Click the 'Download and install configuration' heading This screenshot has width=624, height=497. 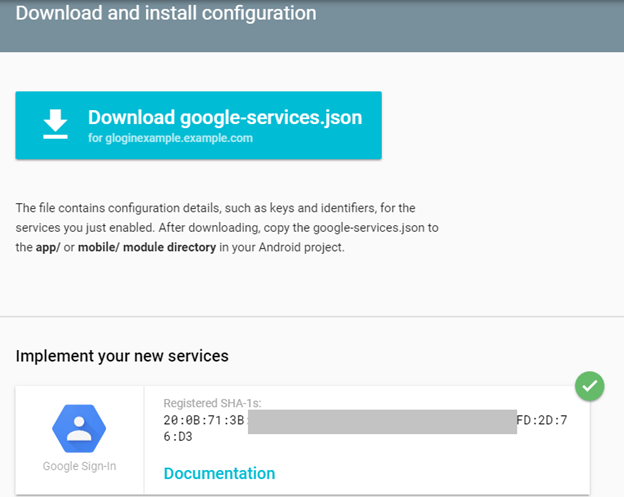point(166,14)
